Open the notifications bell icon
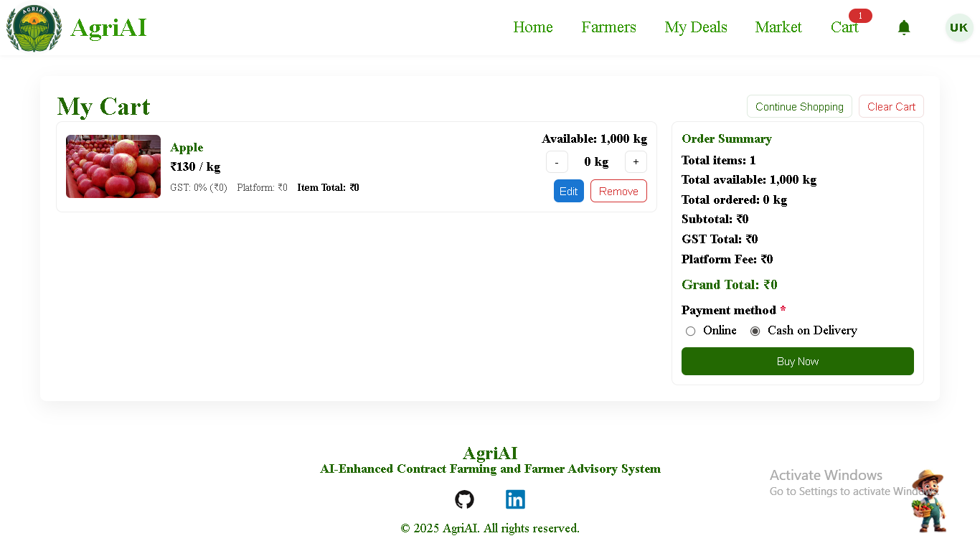 click(x=904, y=27)
